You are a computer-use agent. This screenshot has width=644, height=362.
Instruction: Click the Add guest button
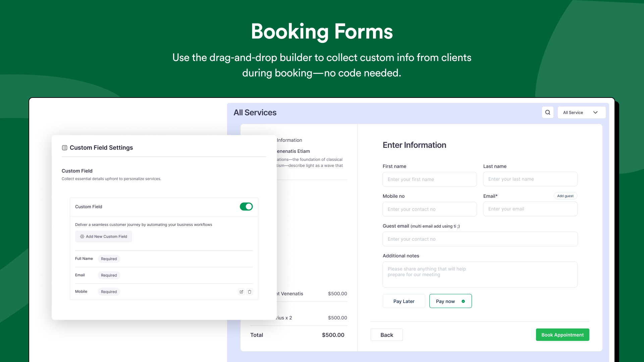565,196
